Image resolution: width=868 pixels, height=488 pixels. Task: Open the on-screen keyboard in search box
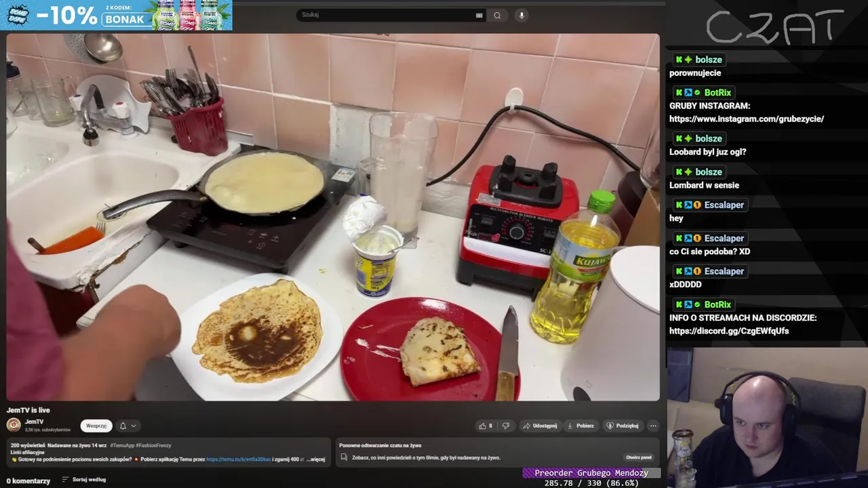tap(479, 16)
